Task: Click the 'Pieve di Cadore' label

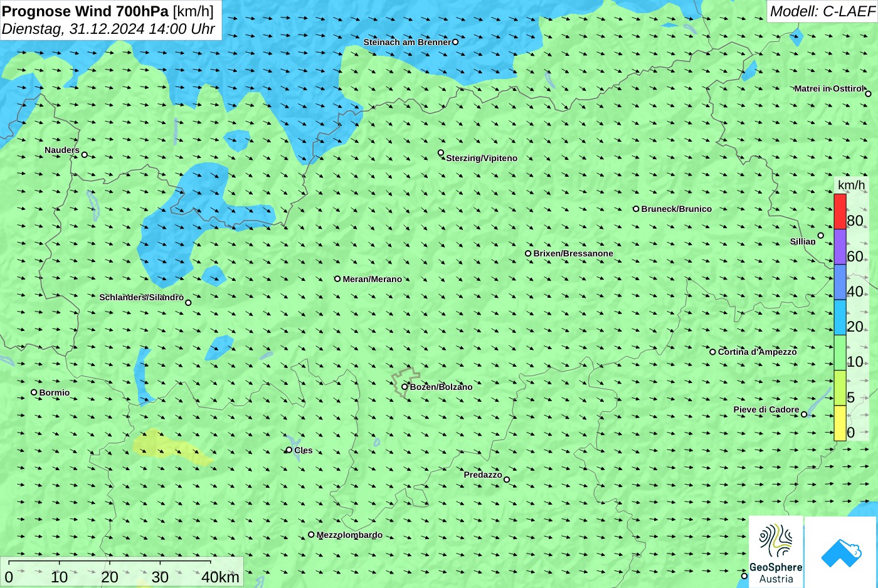Action: click(x=766, y=409)
